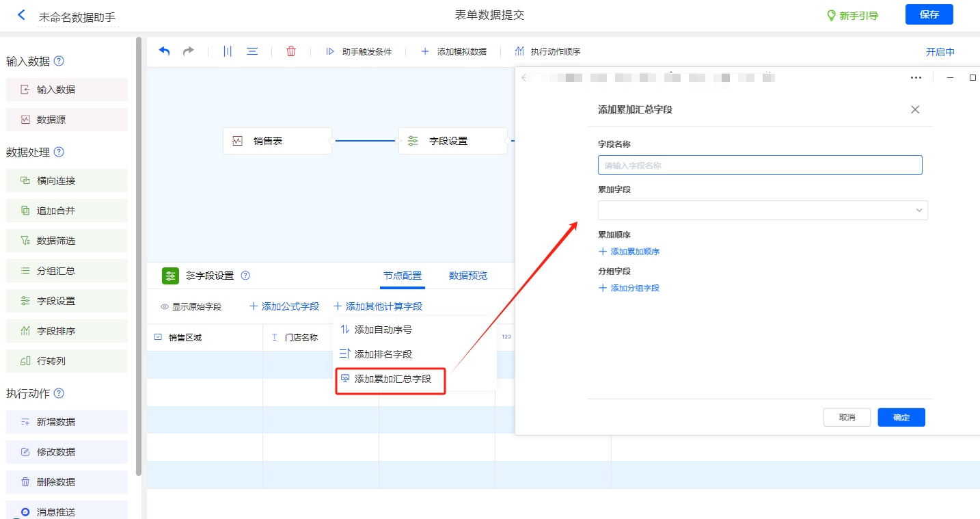This screenshot has width=980, height=519.
Task: Expand 添加累加顺序 option
Action: (x=629, y=252)
